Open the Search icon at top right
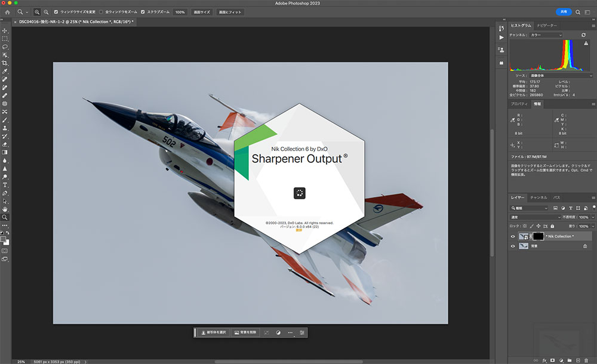 [x=577, y=12]
